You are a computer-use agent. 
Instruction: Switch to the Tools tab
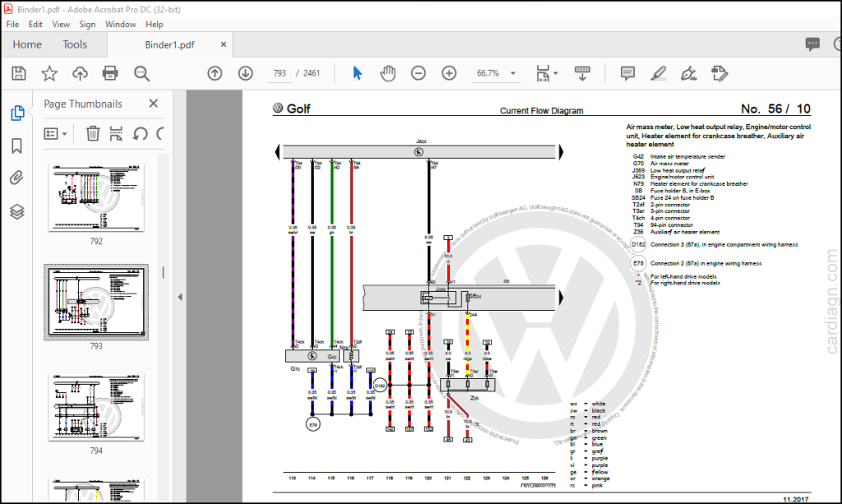[x=75, y=44]
